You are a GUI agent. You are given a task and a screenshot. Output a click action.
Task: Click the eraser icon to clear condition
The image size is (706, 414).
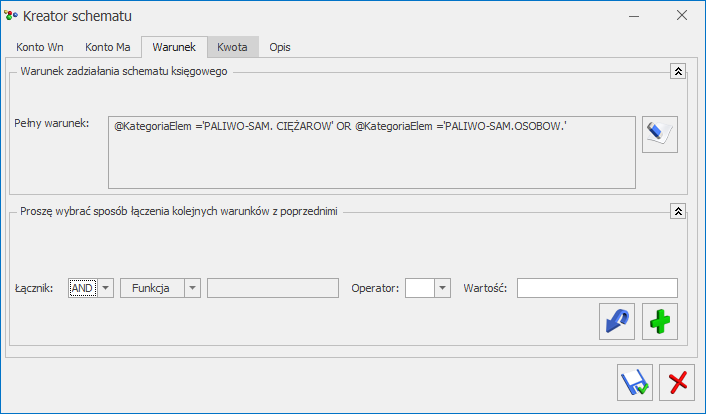coord(660,134)
